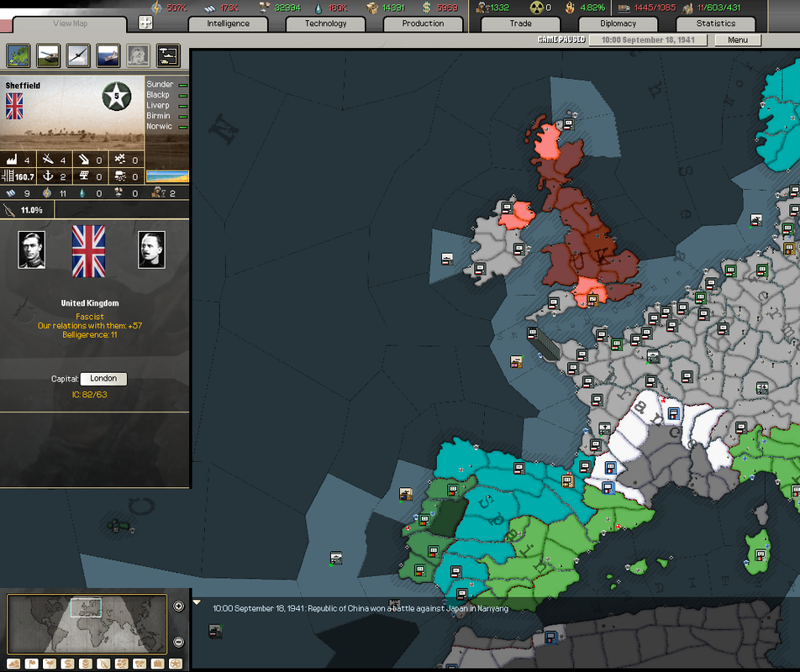Select the tank land units icon
The height and width of the screenshot is (672, 800).
[x=49, y=55]
